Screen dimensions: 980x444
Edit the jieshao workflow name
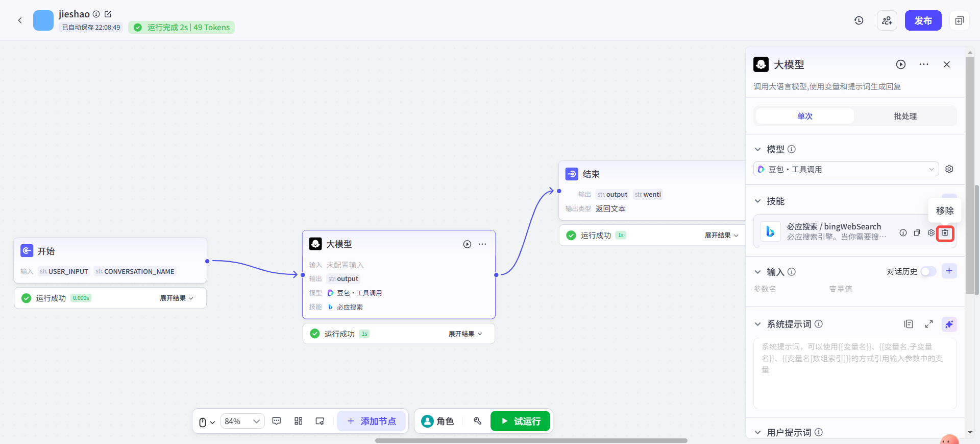[x=108, y=14]
